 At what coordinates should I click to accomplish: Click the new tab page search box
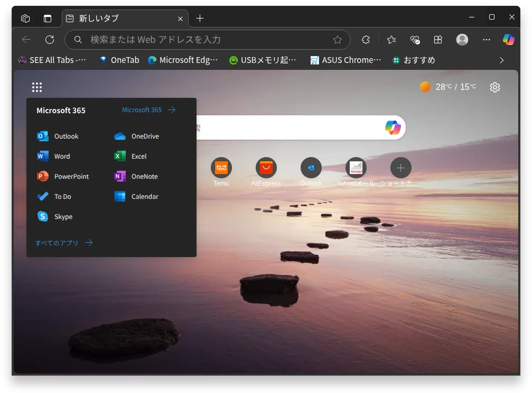point(300,127)
